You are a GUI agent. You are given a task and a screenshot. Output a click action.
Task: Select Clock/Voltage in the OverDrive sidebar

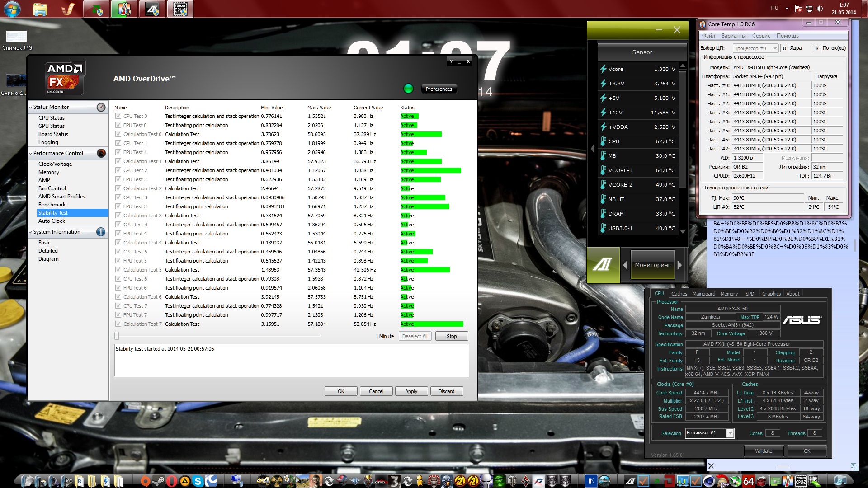(55, 164)
